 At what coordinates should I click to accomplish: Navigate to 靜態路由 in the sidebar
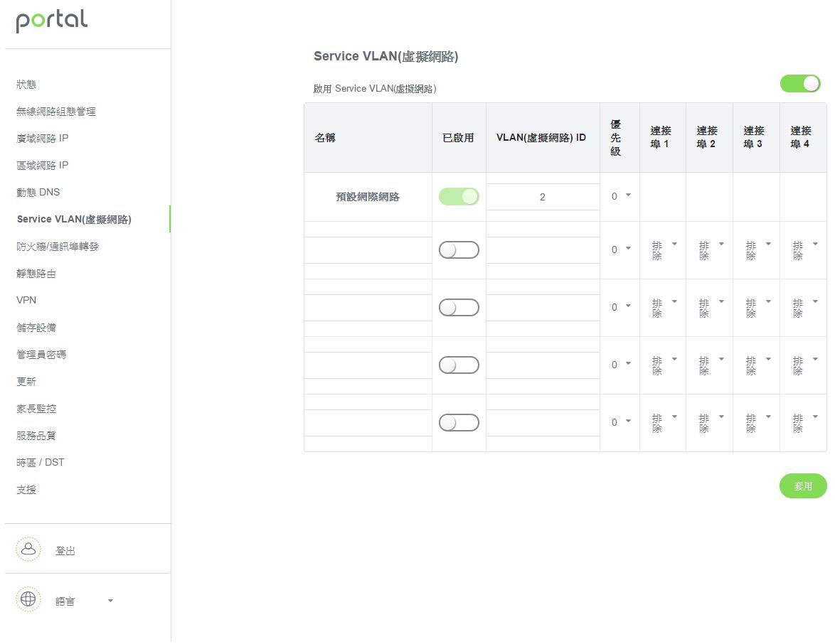pos(36,274)
